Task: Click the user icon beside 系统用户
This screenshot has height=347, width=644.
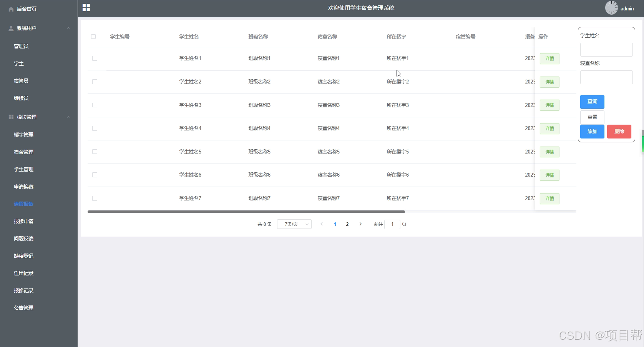Action: [x=11, y=28]
